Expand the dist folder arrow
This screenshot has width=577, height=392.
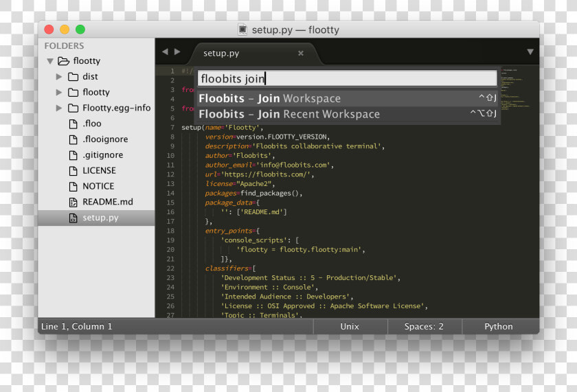coord(59,76)
